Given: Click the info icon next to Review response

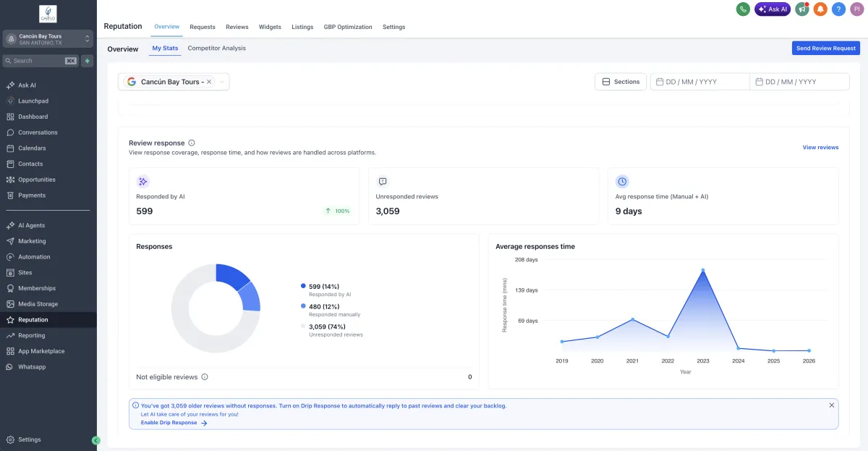Looking at the screenshot, I should [192, 143].
